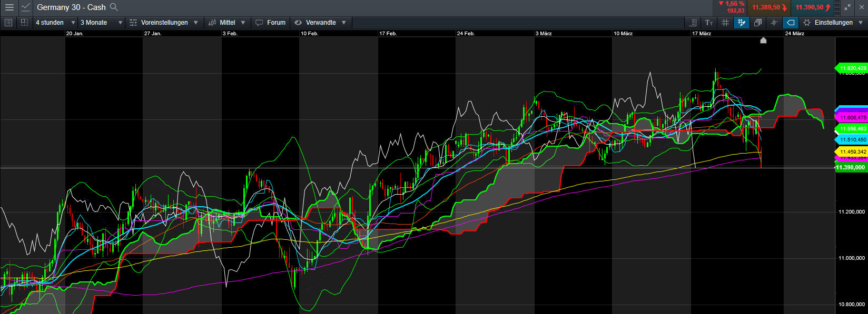Click the dashed selection grid icon

(24, 23)
